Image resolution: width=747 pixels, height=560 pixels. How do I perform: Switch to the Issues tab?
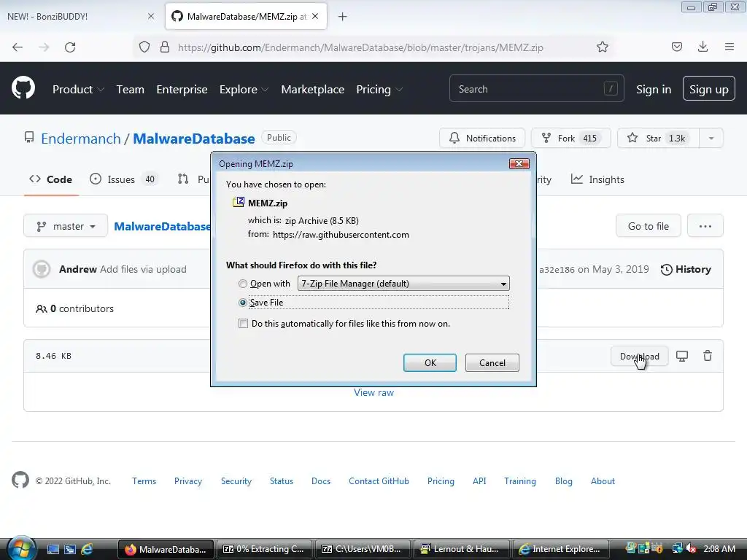click(124, 179)
